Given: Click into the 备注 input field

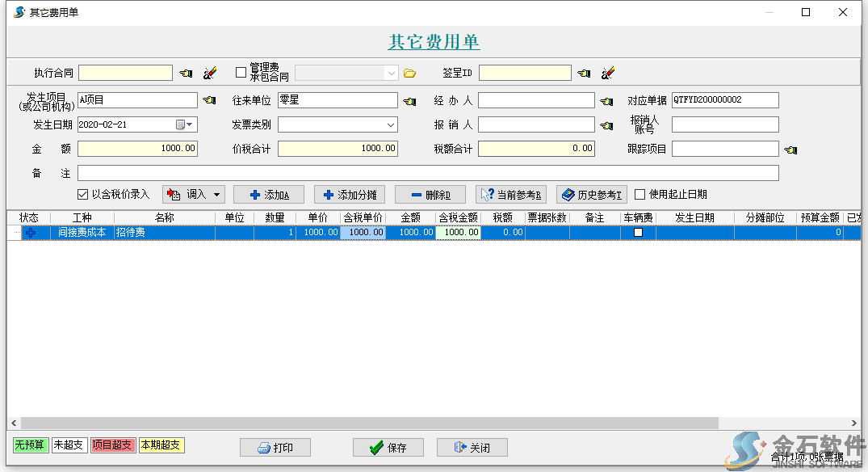Looking at the screenshot, I should tap(428, 173).
